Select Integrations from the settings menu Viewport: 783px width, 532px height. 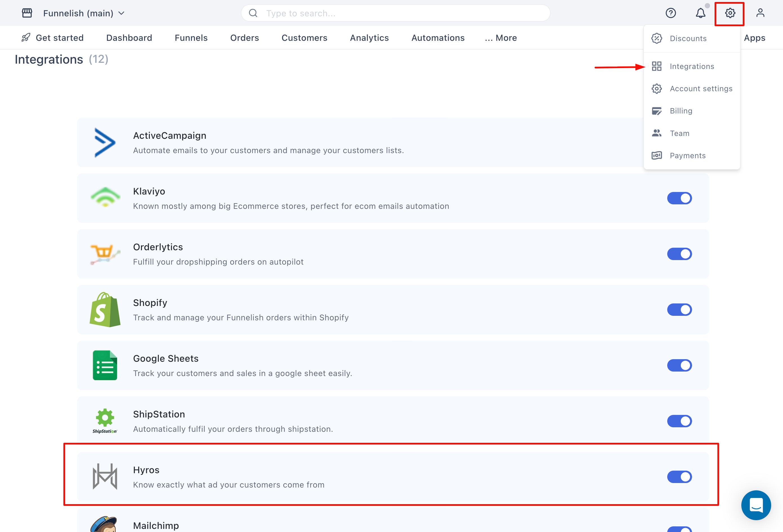[691, 66]
